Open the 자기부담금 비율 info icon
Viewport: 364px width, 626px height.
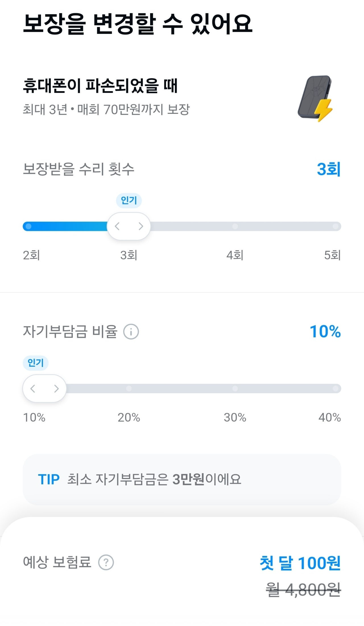pyautogui.click(x=131, y=332)
